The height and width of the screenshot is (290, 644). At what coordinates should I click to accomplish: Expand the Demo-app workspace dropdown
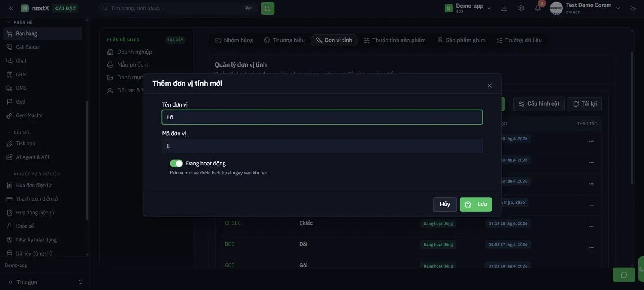[468, 8]
